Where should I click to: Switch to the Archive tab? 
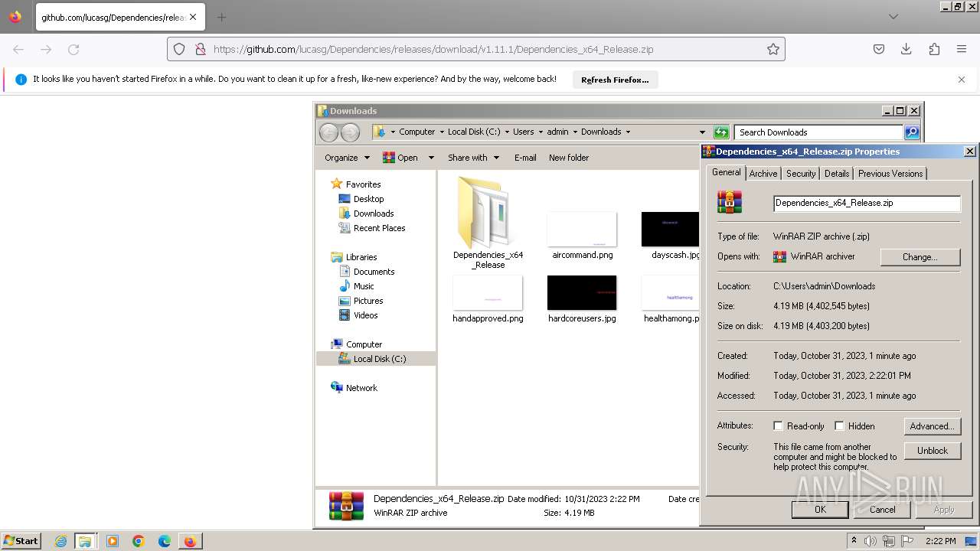(x=763, y=174)
